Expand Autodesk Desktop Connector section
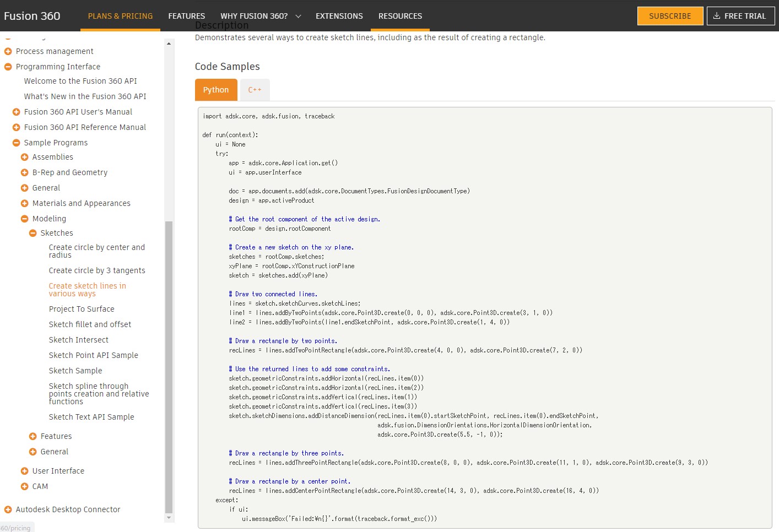Screen dimensions: 779x532 click(x=8, y=509)
